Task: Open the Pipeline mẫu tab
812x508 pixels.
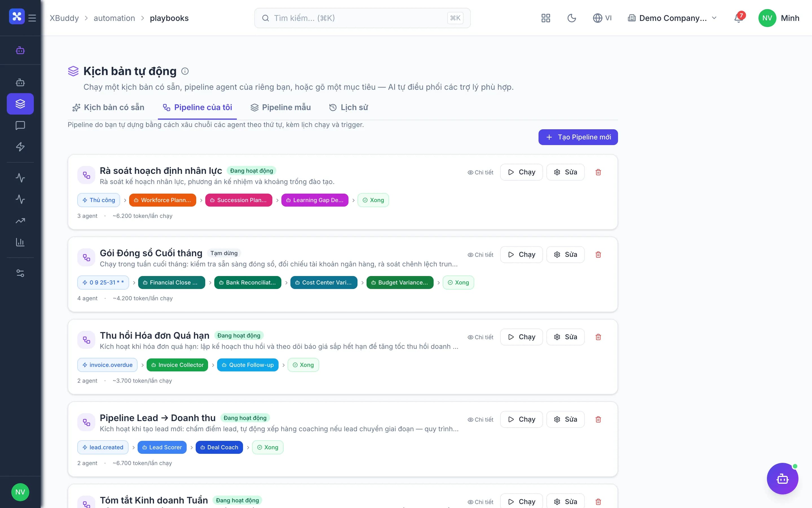Action: (281, 108)
